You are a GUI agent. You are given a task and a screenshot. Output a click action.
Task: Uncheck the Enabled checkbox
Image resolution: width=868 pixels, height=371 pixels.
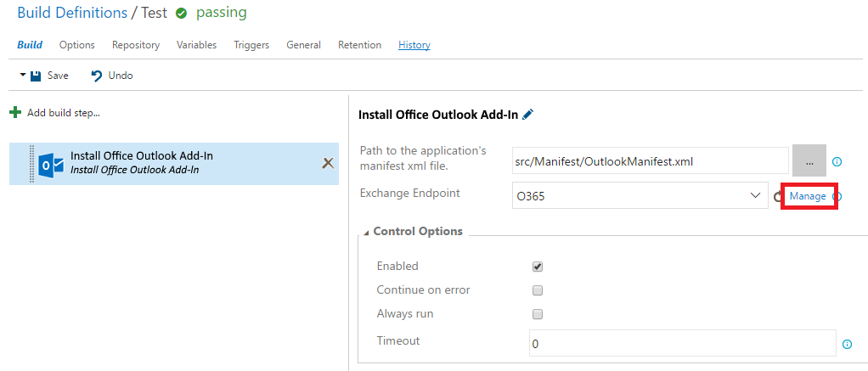click(538, 267)
